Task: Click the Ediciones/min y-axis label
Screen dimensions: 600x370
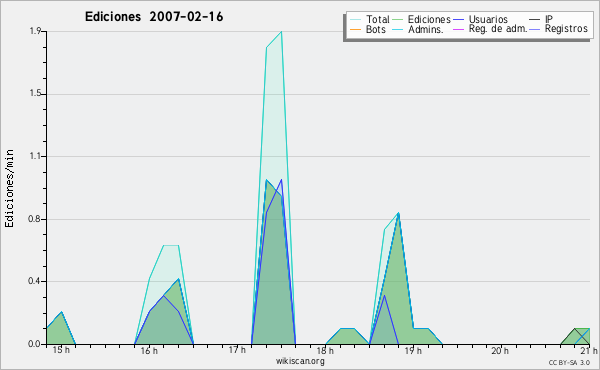Action: [x=9, y=188]
